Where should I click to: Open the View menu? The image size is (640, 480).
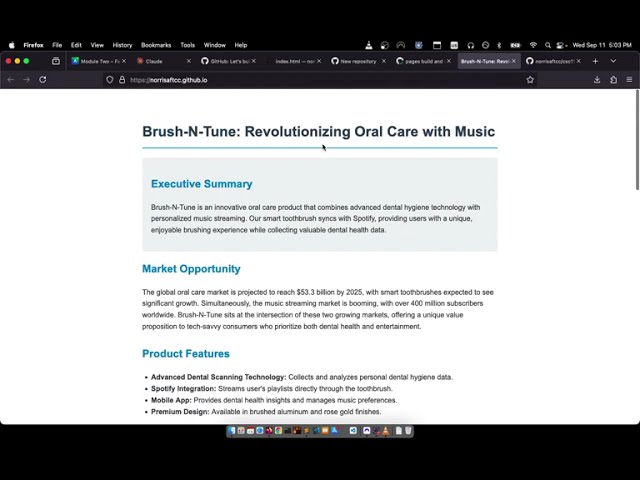coord(97,45)
